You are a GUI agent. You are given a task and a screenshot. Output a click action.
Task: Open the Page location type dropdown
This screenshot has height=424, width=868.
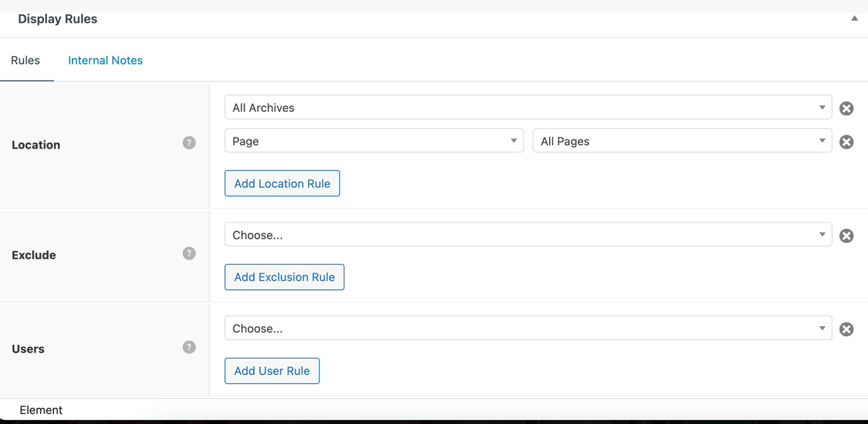click(x=374, y=140)
